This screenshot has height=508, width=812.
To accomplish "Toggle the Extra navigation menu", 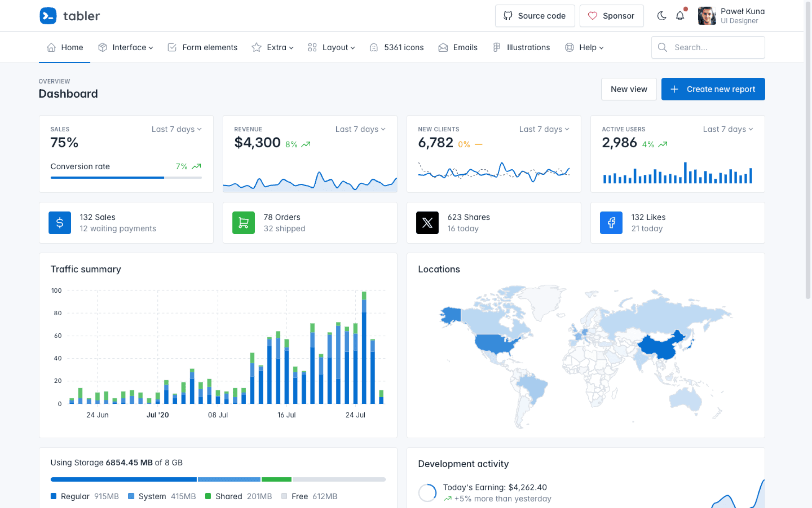I will click(273, 48).
